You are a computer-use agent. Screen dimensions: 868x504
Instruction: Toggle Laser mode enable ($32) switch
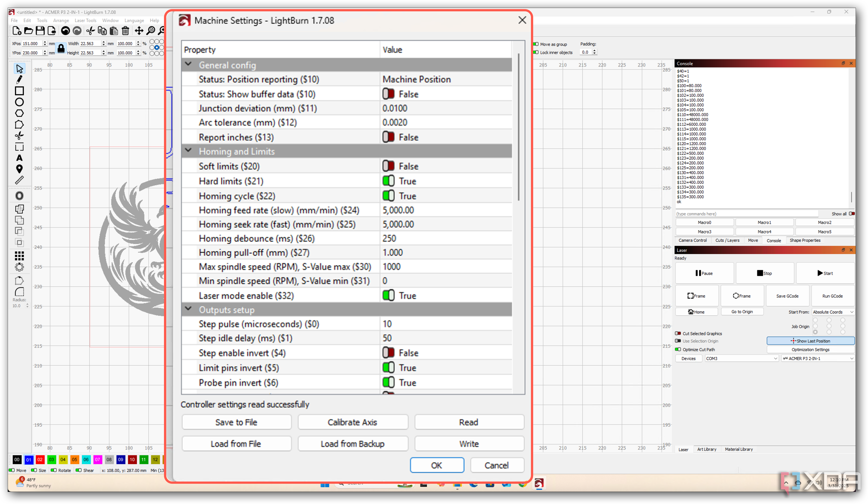click(x=388, y=295)
